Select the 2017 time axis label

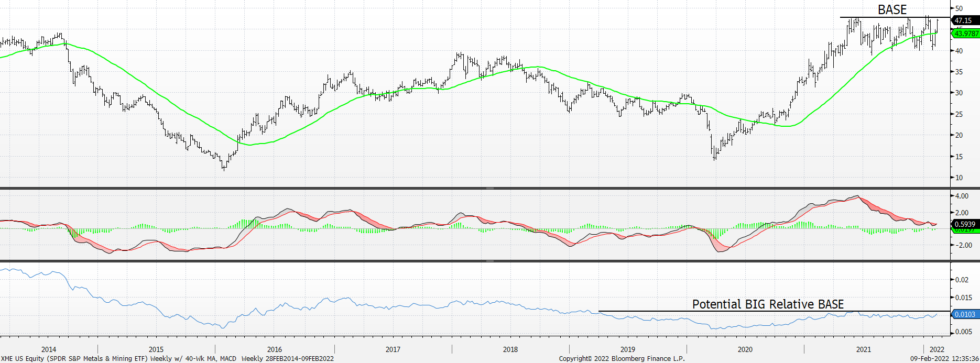pyautogui.click(x=393, y=349)
